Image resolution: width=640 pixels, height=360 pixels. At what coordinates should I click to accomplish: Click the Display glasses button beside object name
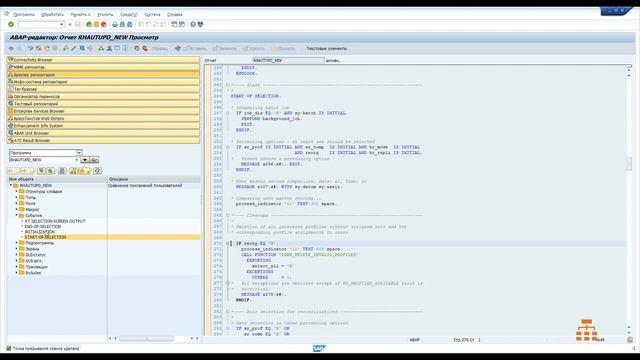[94, 160]
